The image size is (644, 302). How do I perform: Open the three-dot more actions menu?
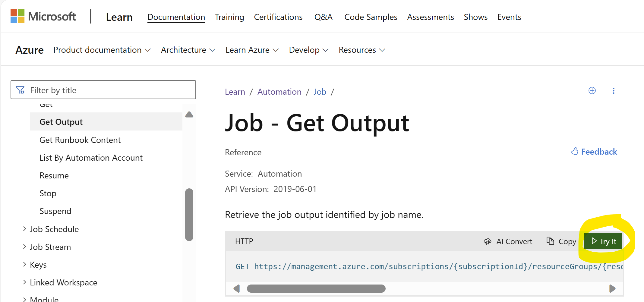click(614, 91)
